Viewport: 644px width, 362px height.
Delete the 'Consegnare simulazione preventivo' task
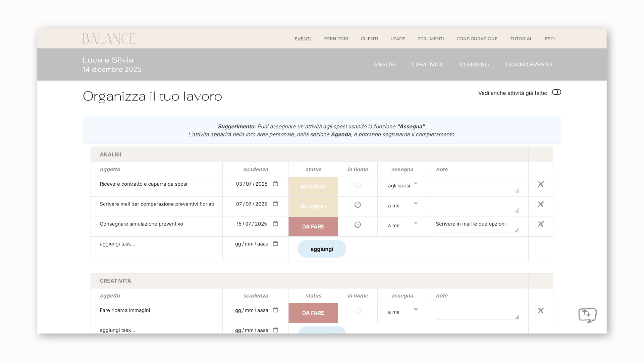[540, 224]
